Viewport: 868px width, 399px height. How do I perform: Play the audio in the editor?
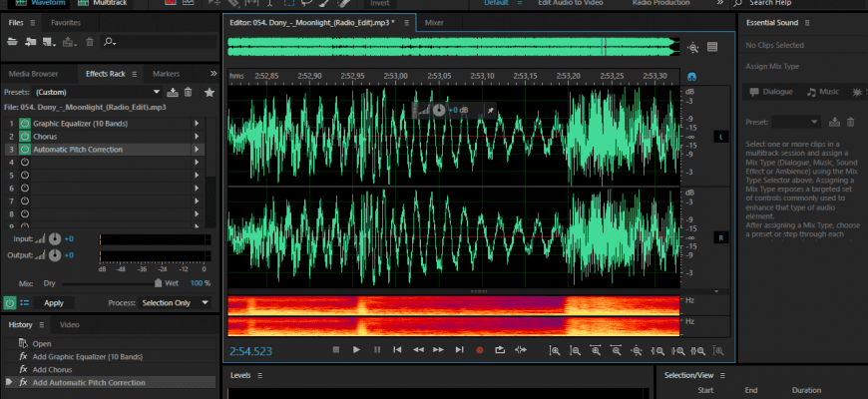[x=356, y=350]
